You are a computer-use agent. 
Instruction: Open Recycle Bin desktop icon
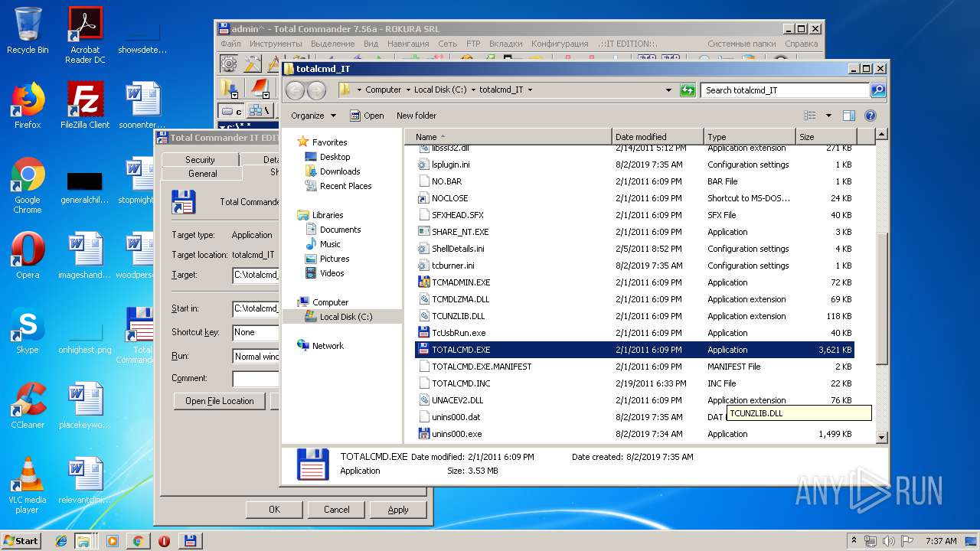[x=28, y=31]
